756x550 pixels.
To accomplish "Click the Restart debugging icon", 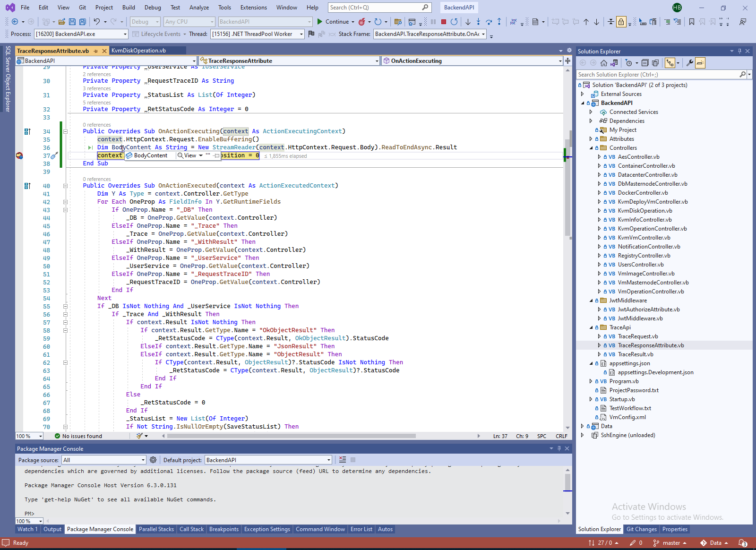I will pyautogui.click(x=454, y=22).
